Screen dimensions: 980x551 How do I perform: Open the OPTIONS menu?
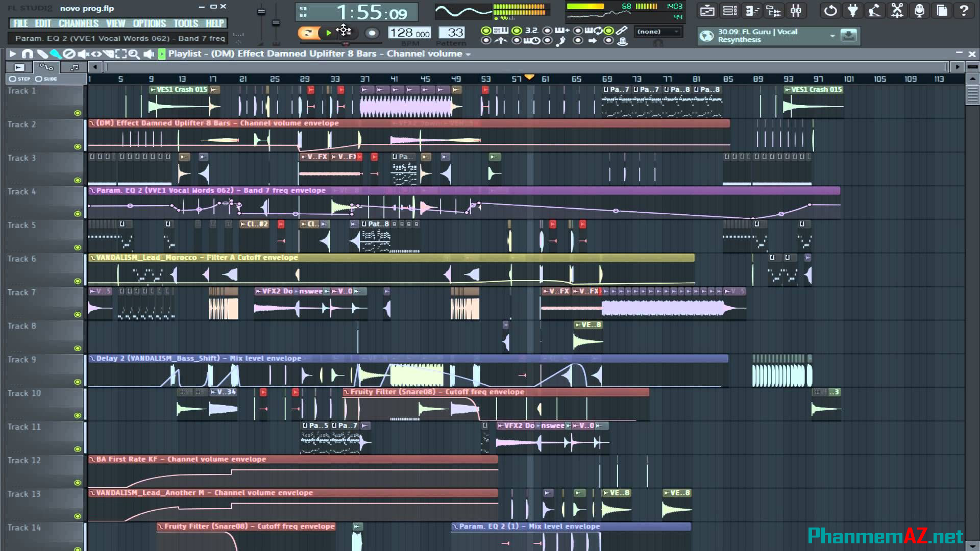(149, 23)
